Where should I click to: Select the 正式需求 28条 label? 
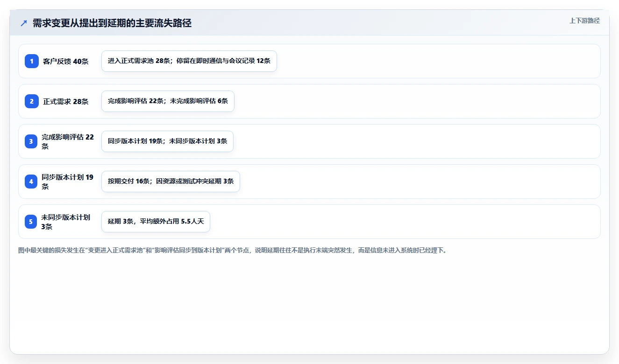point(65,101)
